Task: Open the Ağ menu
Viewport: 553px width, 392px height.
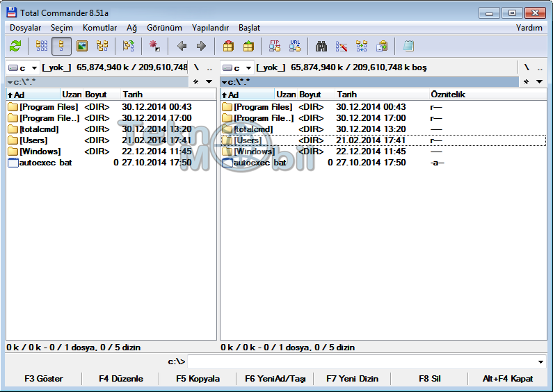Action: pyautogui.click(x=132, y=28)
